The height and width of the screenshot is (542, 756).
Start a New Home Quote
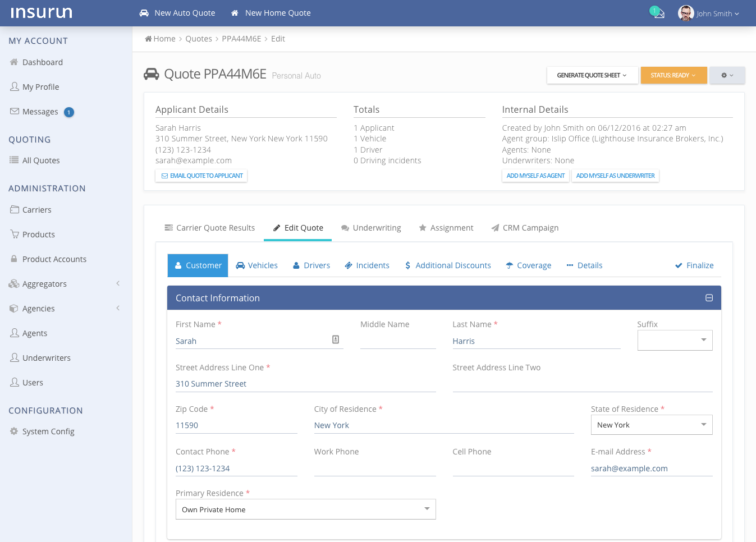[271, 13]
